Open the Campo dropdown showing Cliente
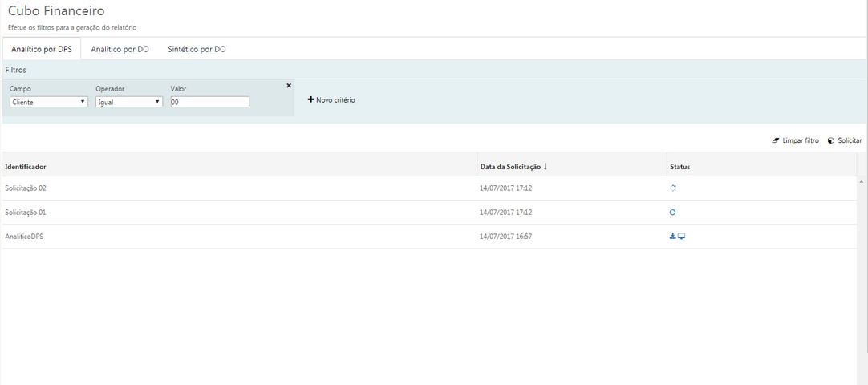Viewport: 868px width, 385px height. 49,103
